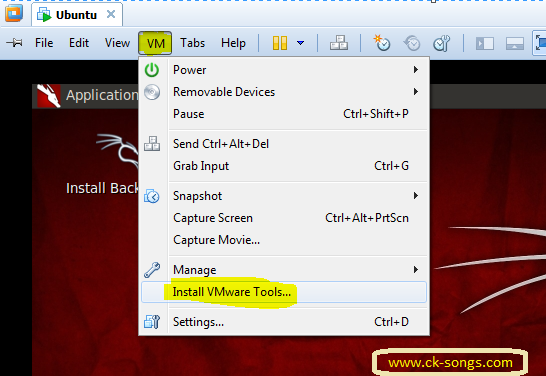Click the BackTrack dragon icon in guest panel
Viewport: 546px width, 376px height.
(x=48, y=95)
